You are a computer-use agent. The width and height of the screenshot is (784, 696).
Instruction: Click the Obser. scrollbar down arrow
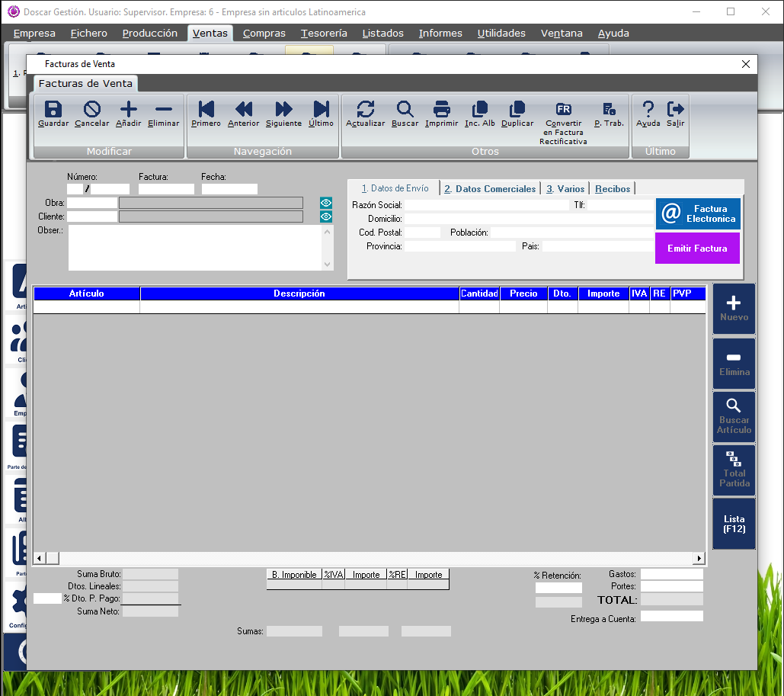click(328, 265)
